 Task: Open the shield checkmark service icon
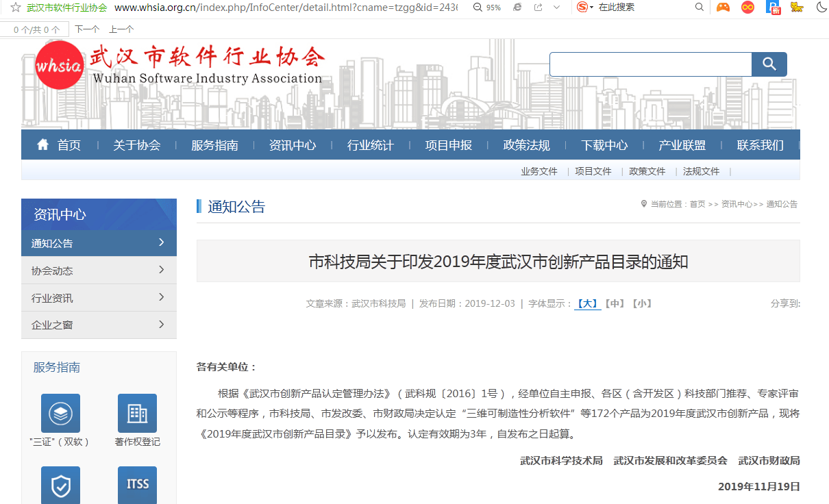[60, 485]
